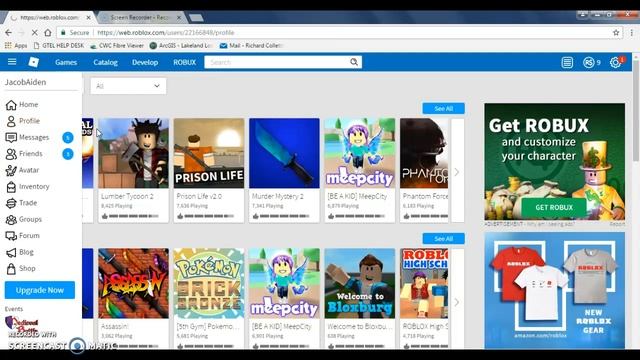Click the browser address bar URL
Viewport: 640px width, 360px height.
coord(166,33)
